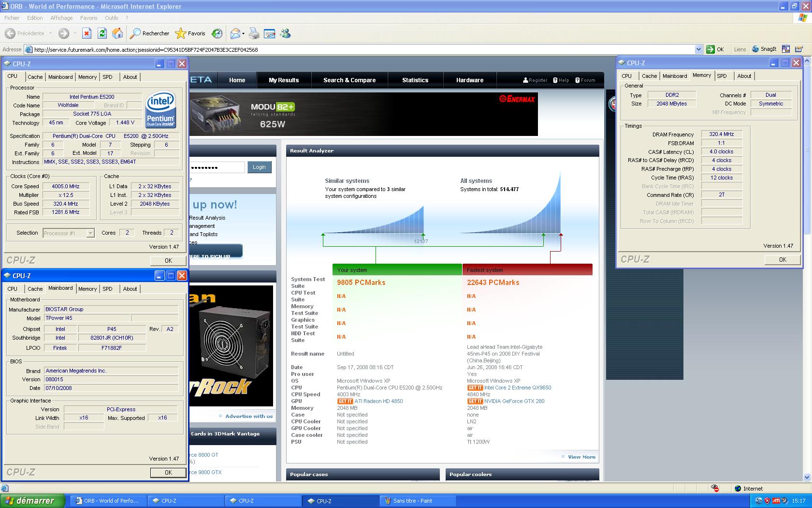Open Mainboard tab in top-left CPU-Z window
This screenshot has width=812, height=508.
coord(60,77)
